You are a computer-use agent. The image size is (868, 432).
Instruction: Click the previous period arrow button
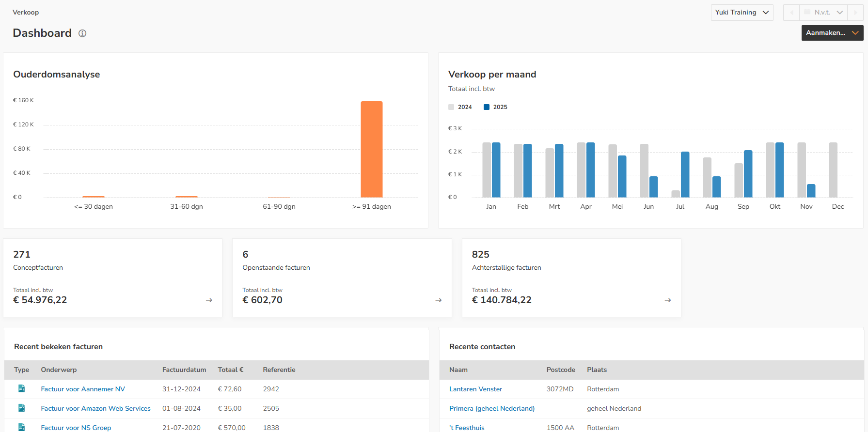pos(791,13)
